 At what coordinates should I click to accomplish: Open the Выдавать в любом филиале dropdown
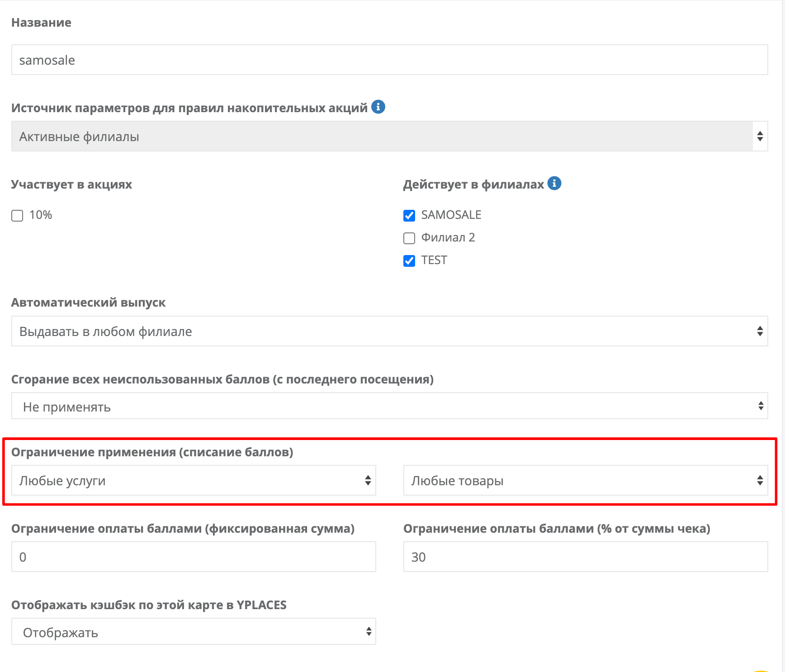click(389, 331)
